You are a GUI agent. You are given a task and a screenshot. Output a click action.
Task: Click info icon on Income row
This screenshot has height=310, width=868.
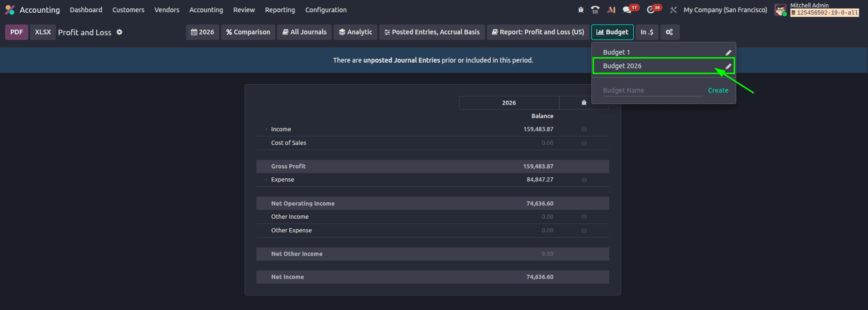coord(584,129)
